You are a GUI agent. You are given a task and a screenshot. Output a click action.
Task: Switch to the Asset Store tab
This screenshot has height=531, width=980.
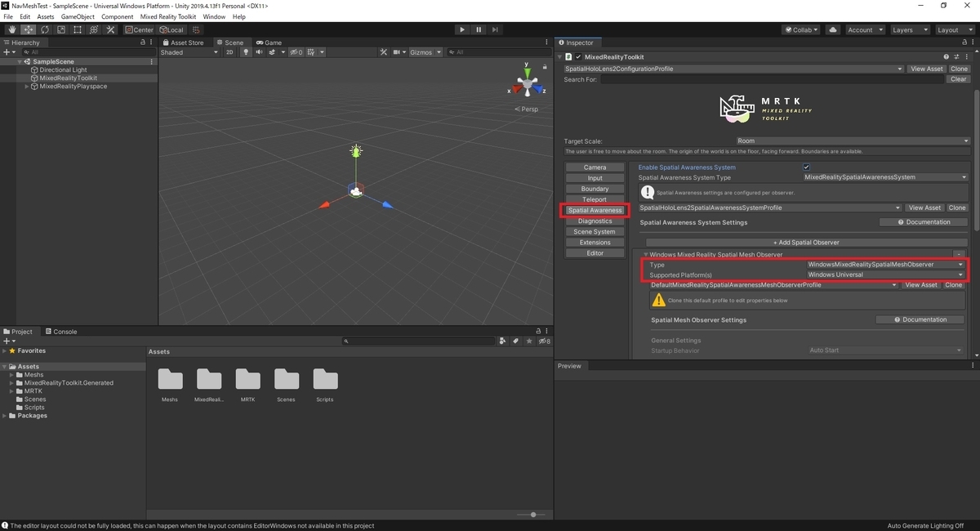click(183, 42)
